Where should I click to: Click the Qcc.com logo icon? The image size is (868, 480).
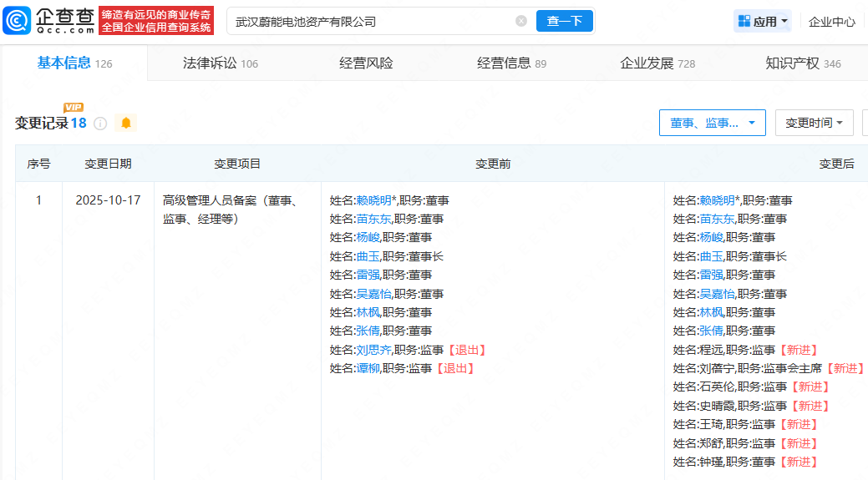click(x=18, y=21)
